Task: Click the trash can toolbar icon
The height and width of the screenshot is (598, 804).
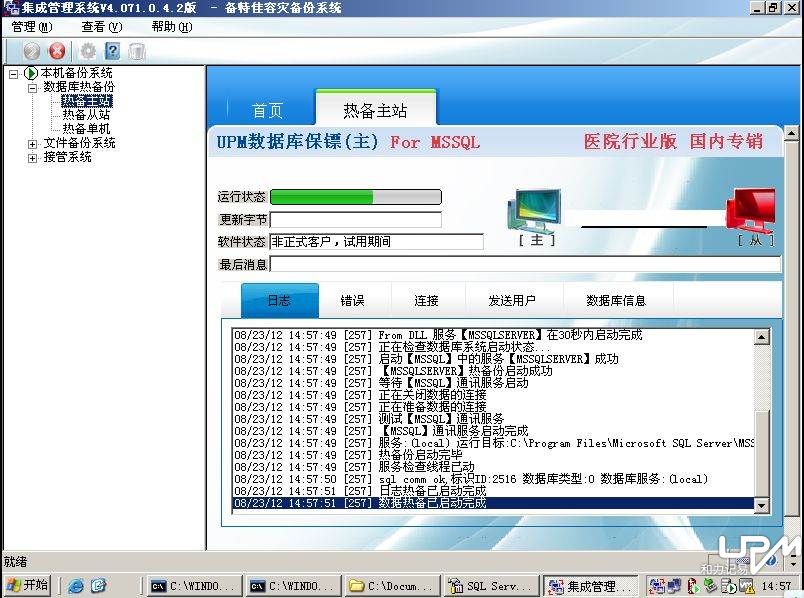Action: (x=137, y=51)
